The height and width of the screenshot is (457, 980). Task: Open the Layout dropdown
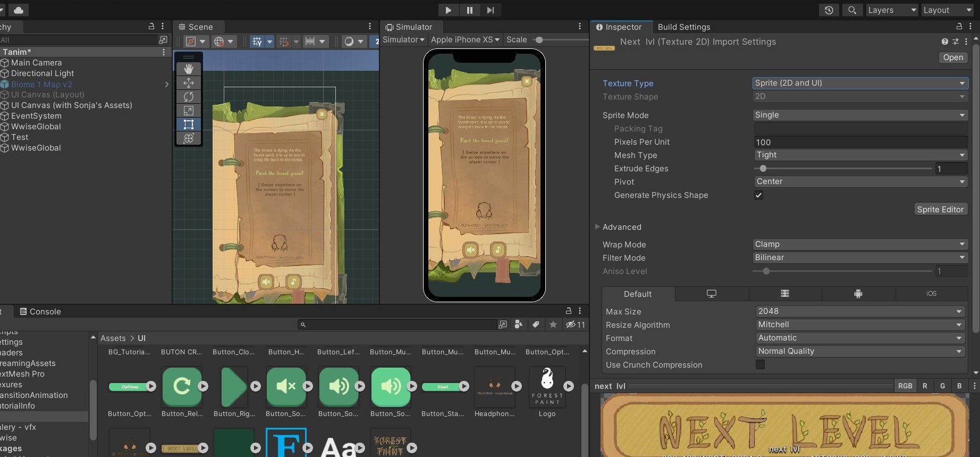[x=948, y=10]
